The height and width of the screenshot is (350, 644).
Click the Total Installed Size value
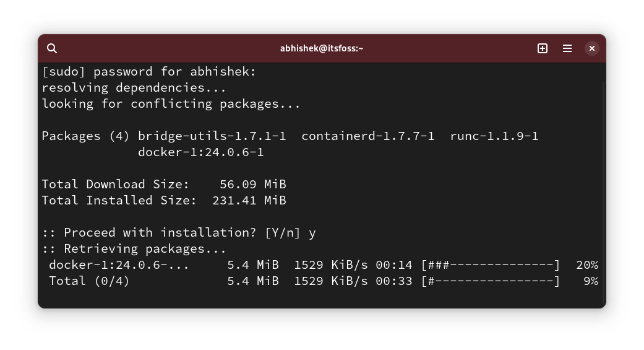(249, 201)
